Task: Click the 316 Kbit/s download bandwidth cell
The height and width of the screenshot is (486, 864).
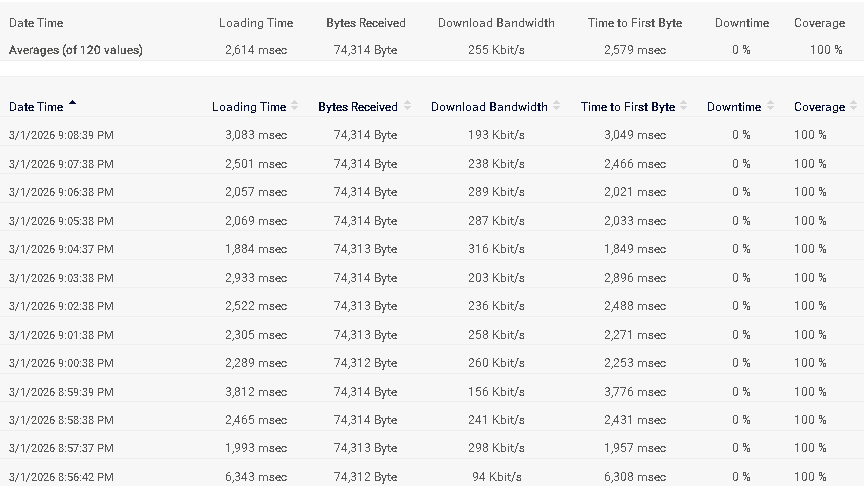Action: pos(496,249)
